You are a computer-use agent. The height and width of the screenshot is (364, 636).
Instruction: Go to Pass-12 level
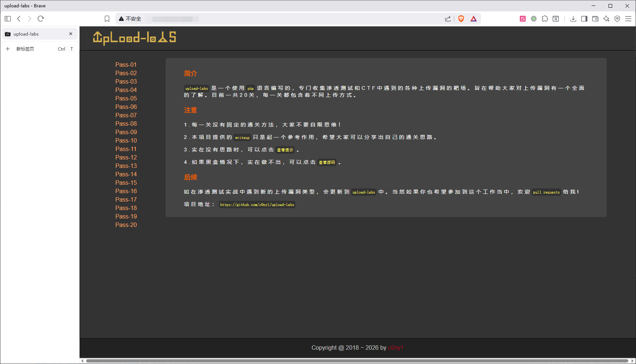click(126, 157)
